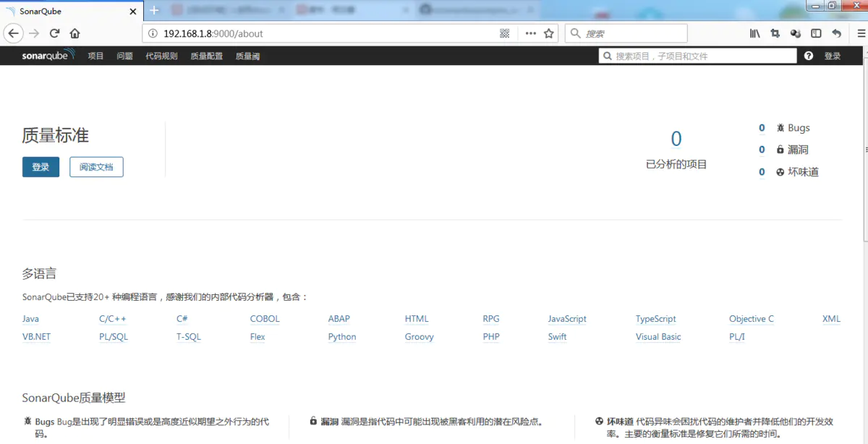The height and width of the screenshot is (444, 868).
Task: Click the bug icon next to Bugs count
Action: pos(780,128)
